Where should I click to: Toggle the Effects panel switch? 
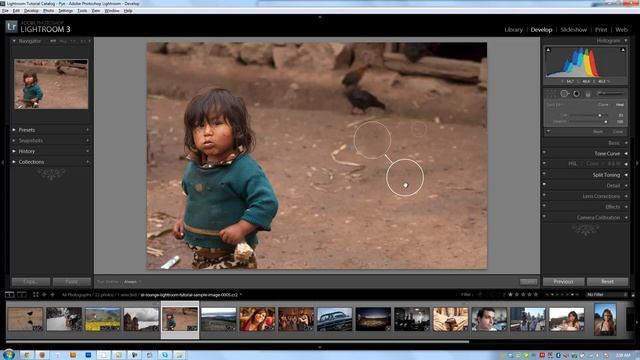click(x=544, y=206)
